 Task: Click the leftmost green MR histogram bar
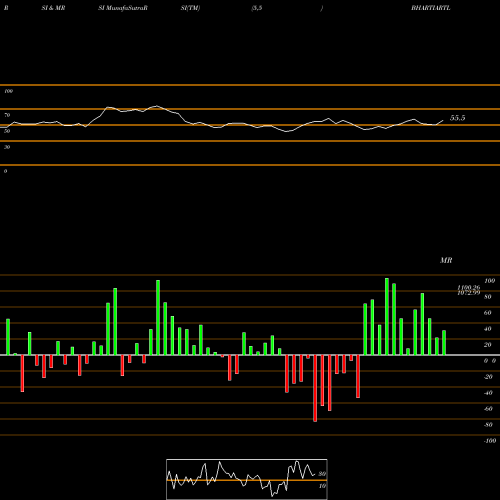(x=8, y=337)
